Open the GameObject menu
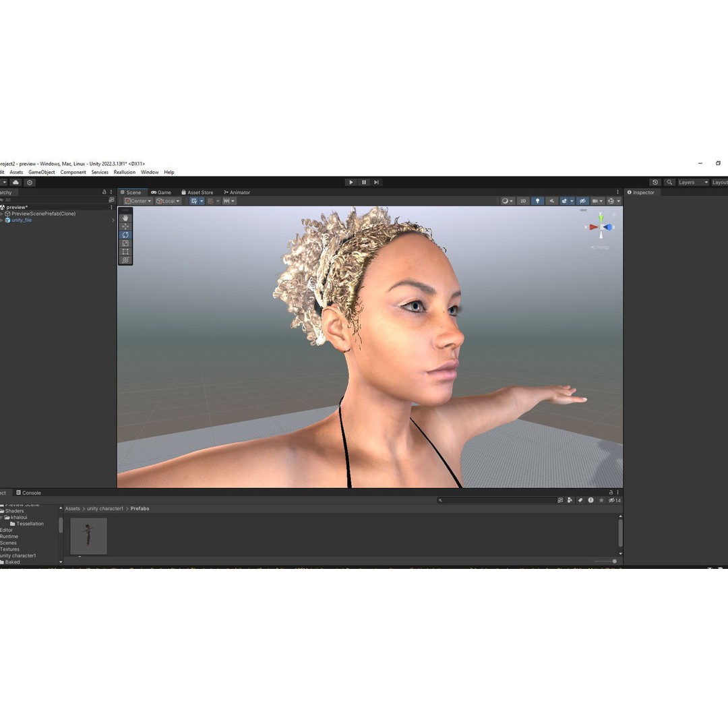The height and width of the screenshot is (728, 728). pyautogui.click(x=41, y=173)
